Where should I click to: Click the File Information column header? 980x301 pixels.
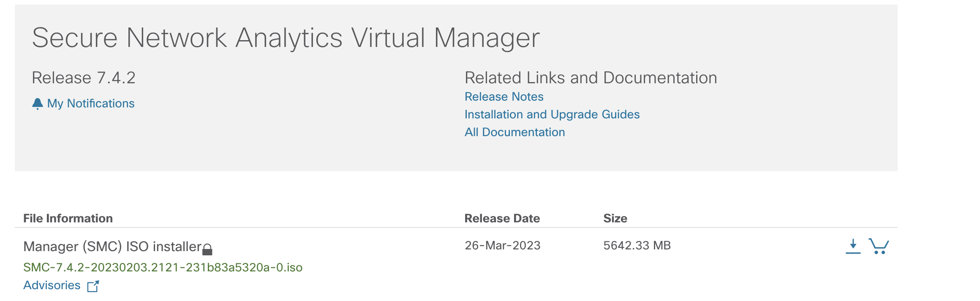pyautogui.click(x=68, y=219)
